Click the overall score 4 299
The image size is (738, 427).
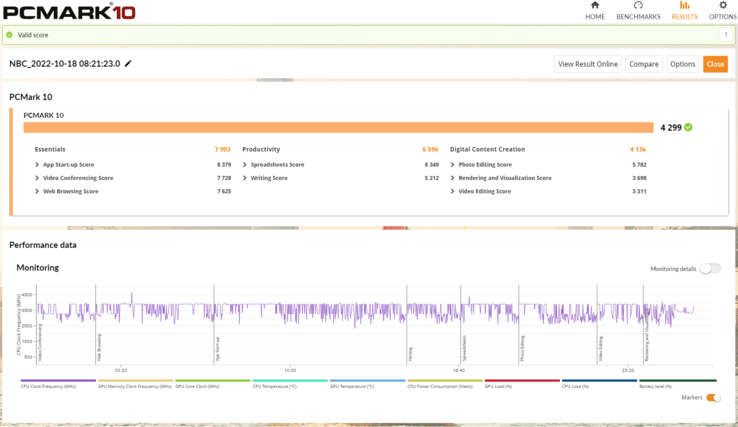pyautogui.click(x=671, y=128)
